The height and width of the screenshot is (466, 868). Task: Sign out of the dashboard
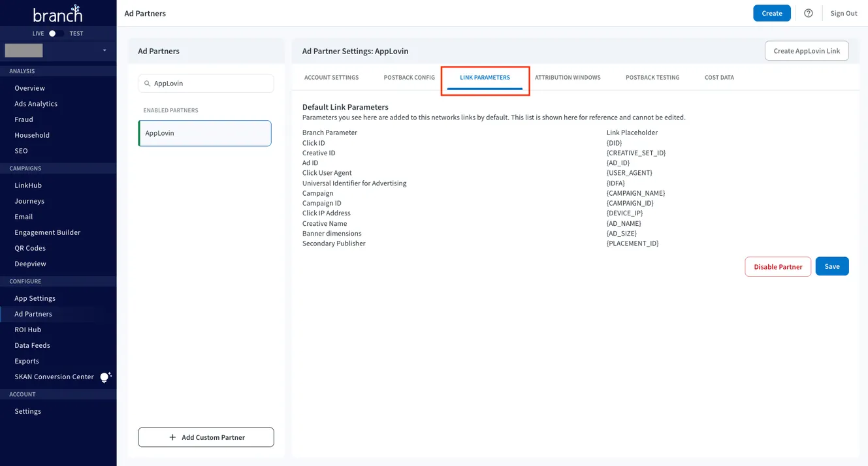click(843, 12)
